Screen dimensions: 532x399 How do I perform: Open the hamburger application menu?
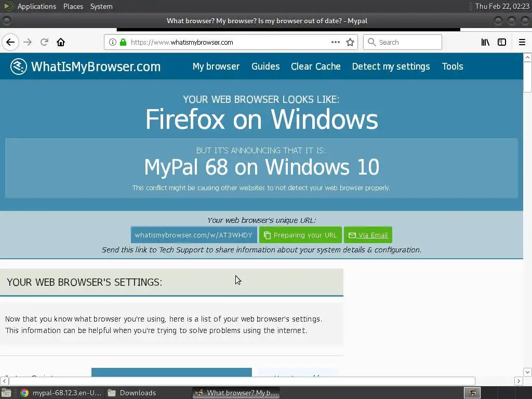tap(522, 42)
